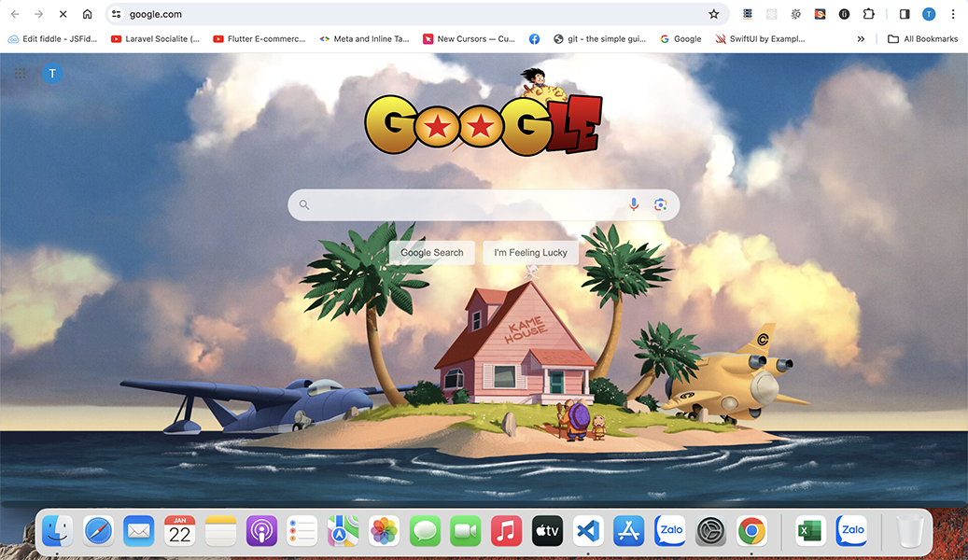Open the site information icon in address bar
968x560 pixels.
click(114, 14)
